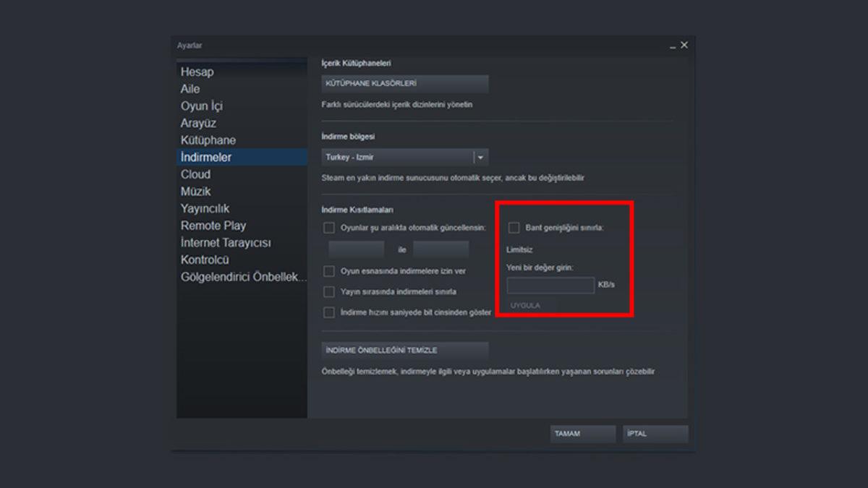This screenshot has height=488, width=868.
Task: Click the first update schedule time field
Action: tap(356, 248)
